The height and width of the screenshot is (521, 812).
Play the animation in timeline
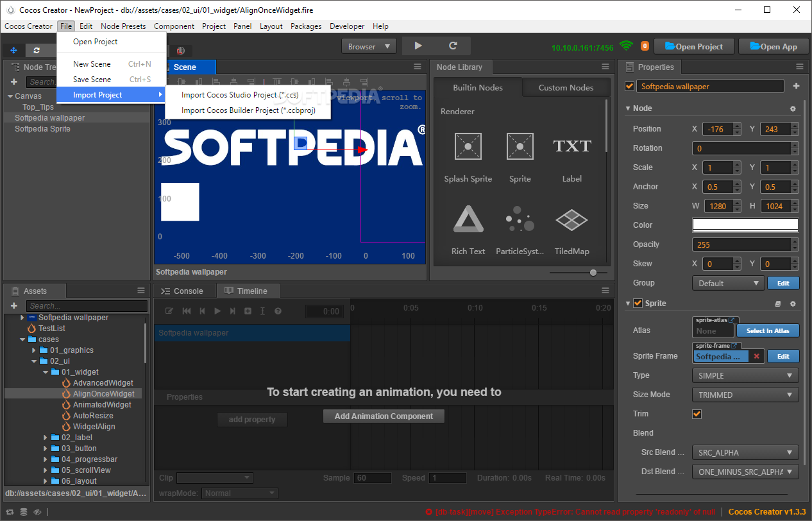coord(217,311)
